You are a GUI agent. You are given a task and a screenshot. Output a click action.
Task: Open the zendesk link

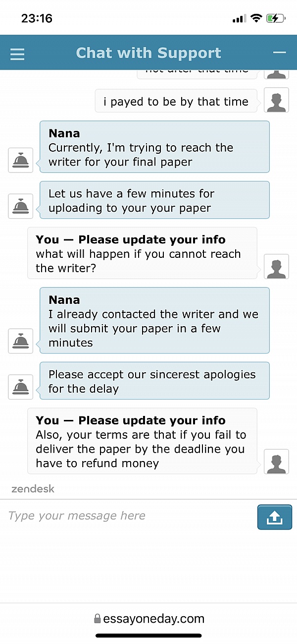33,489
